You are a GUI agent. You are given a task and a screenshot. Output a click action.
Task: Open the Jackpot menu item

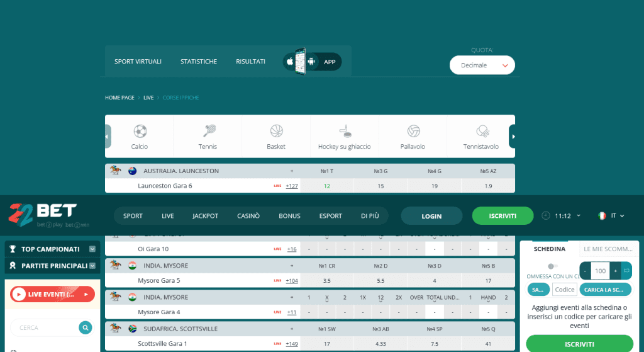(x=206, y=216)
